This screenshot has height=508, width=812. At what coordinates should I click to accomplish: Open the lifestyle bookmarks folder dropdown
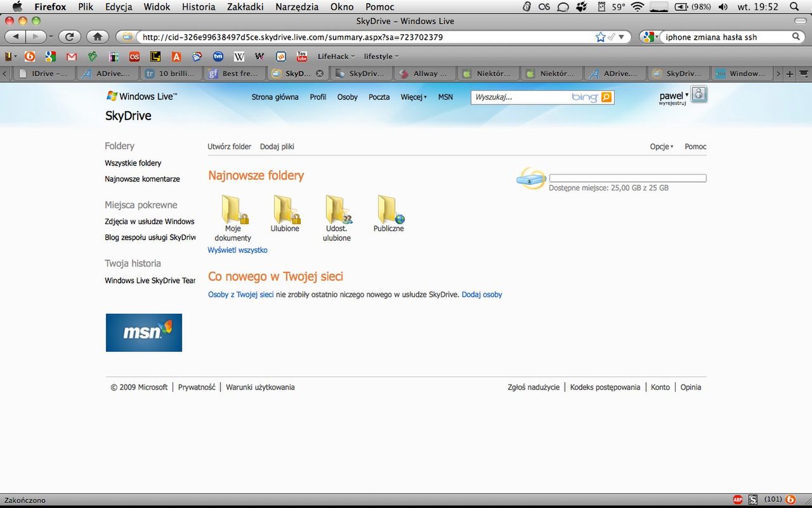(x=381, y=57)
